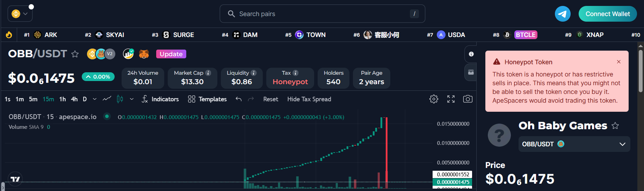Take a chart snapshot with camera icon

[468, 99]
